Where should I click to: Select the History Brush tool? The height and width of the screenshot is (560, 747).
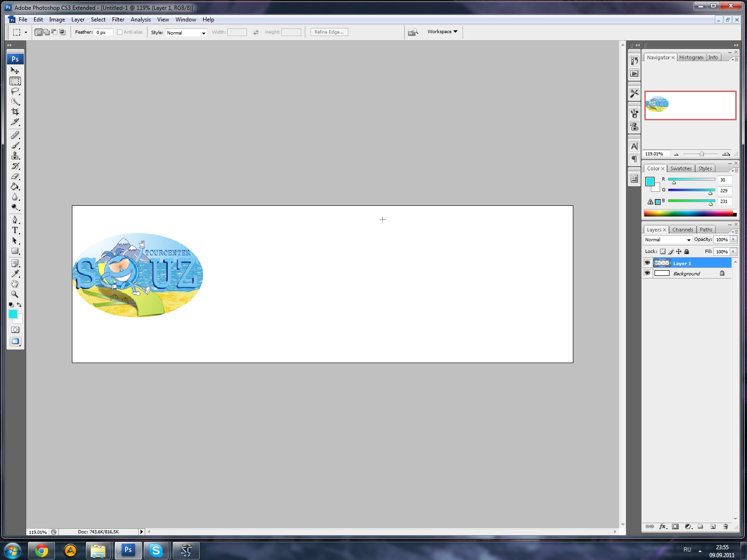point(15,166)
